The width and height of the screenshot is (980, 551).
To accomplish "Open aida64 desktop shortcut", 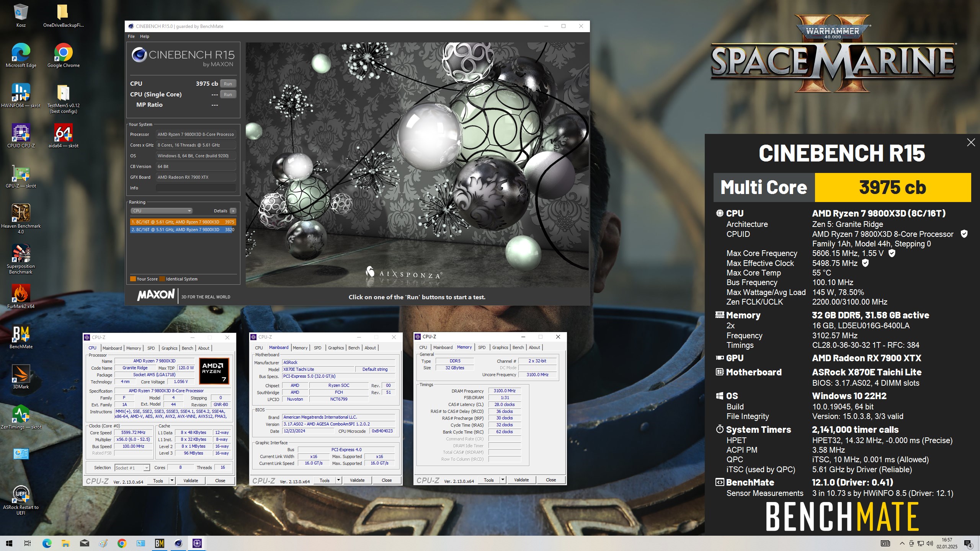I will (x=63, y=136).
